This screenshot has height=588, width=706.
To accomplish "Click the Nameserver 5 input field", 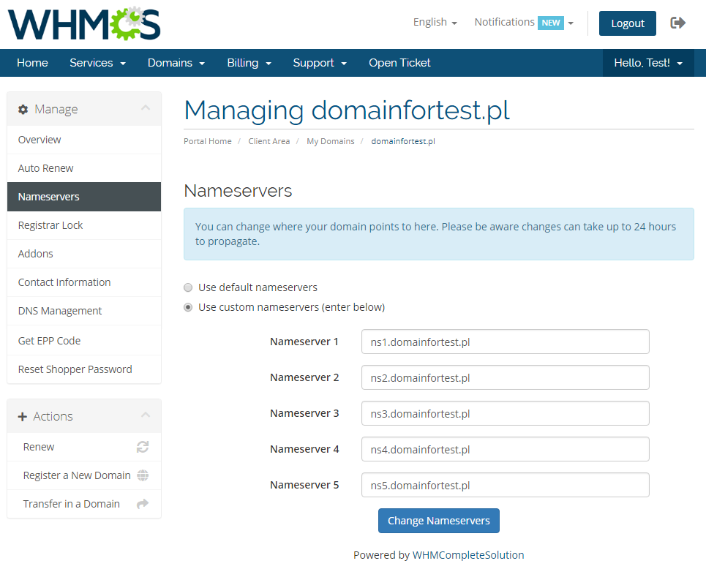I will point(506,485).
